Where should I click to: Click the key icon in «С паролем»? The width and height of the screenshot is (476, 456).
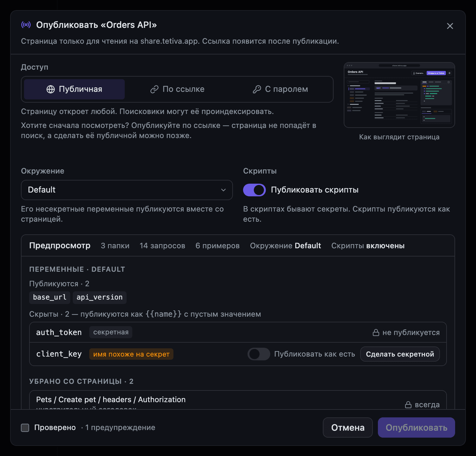(x=257, y=89)
